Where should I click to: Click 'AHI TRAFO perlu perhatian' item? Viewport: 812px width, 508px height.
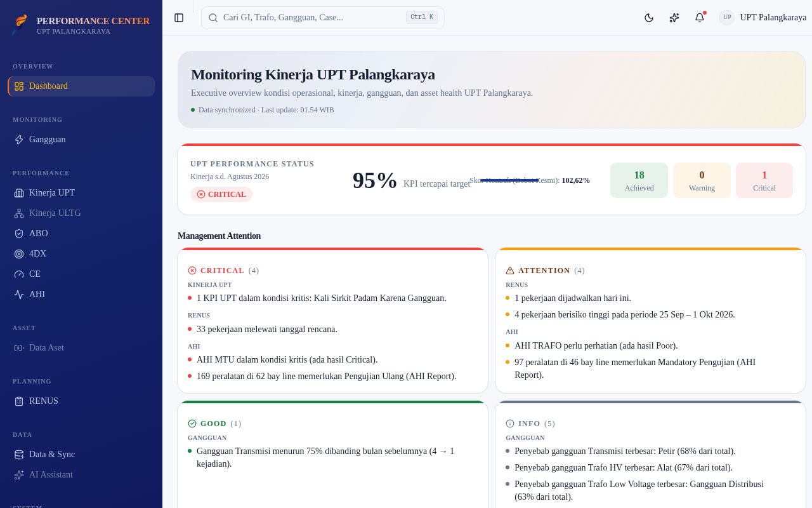[x=596, y=345]
